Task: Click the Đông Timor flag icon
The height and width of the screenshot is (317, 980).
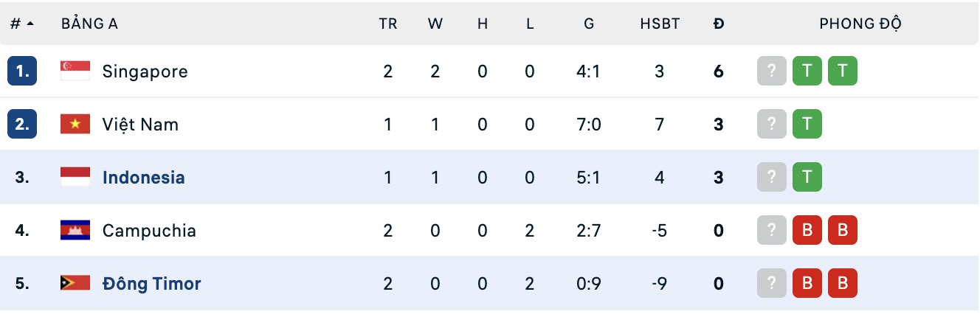Action: point(75,284)
